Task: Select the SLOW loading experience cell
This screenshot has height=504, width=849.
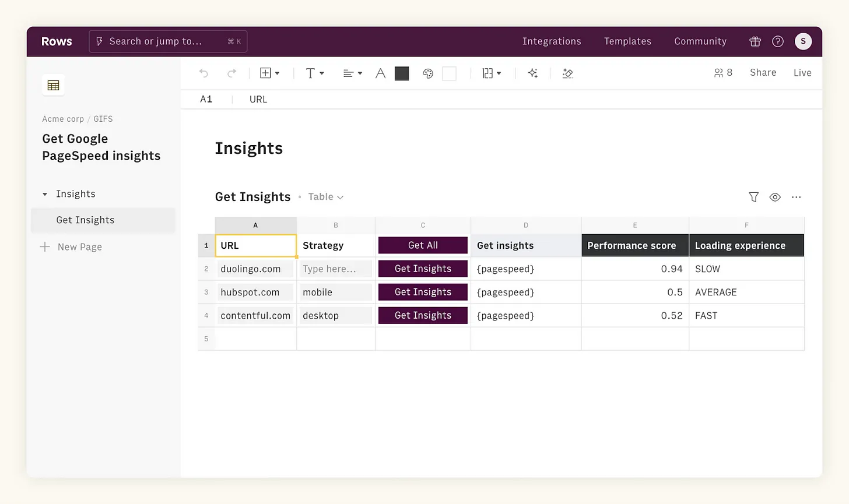Action: tap(746, 269)
